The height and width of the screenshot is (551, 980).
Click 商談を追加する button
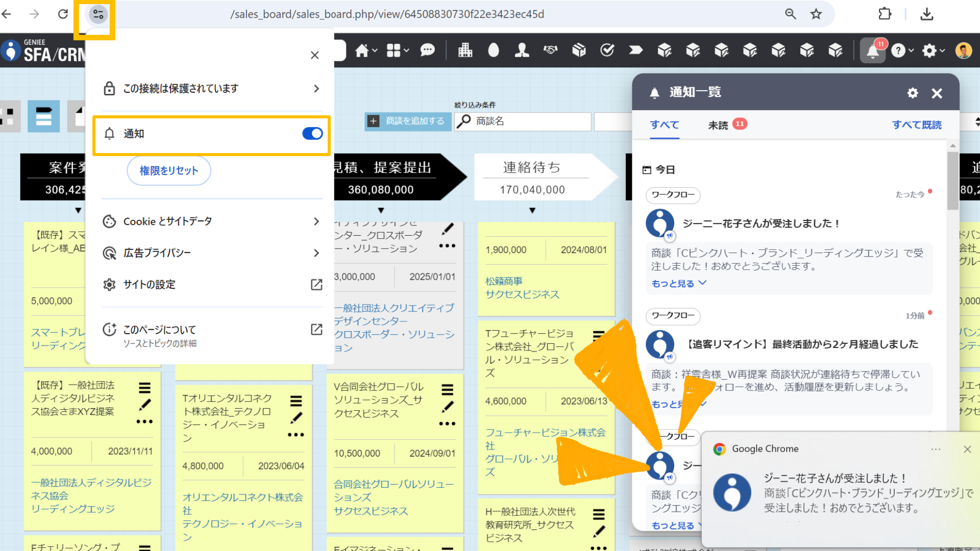pyautogui.click(x=408, y=121)
